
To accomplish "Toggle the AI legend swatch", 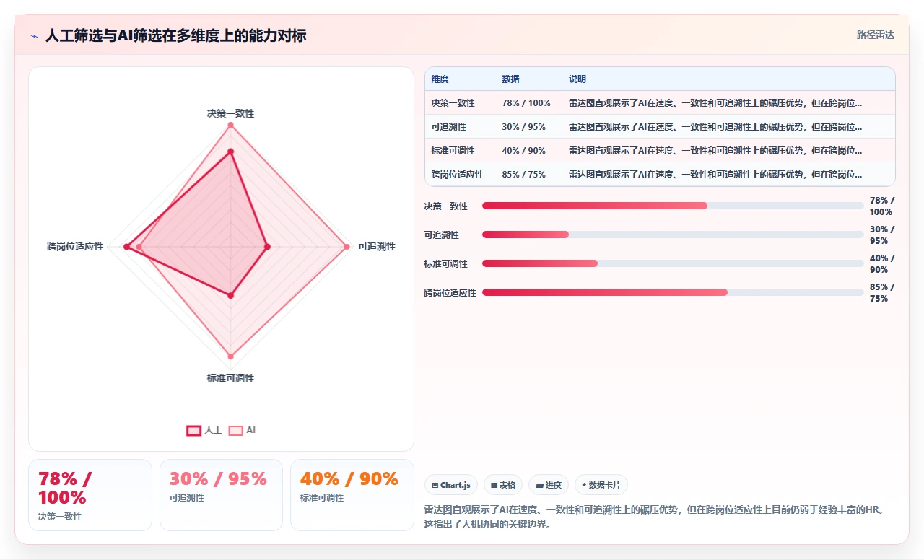I will 235,430.
